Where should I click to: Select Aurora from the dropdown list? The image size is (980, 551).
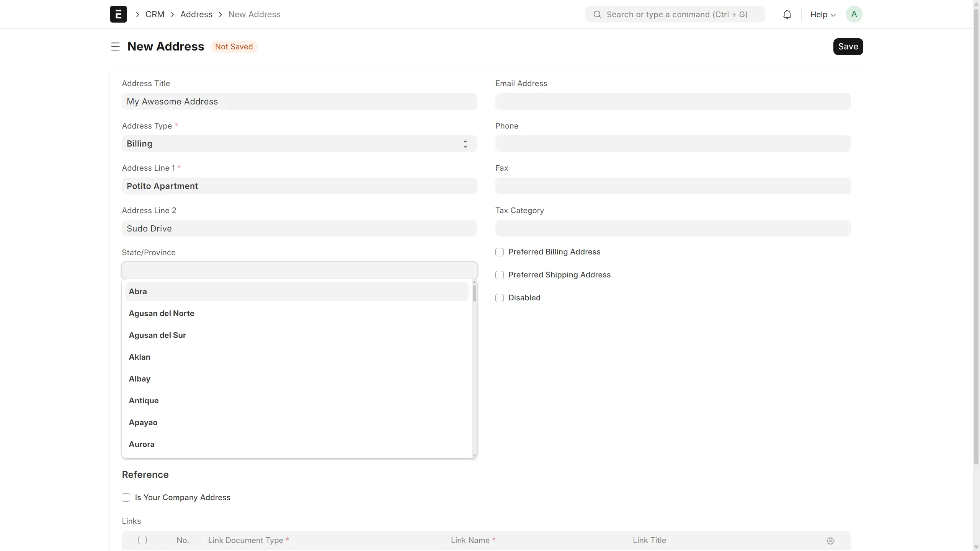click(142, 444)
